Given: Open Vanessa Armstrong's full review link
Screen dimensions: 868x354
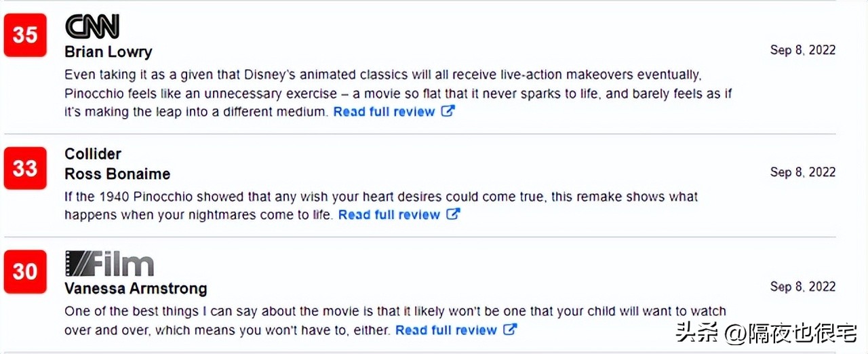Looking at the screenshot, I should (446, 330).
